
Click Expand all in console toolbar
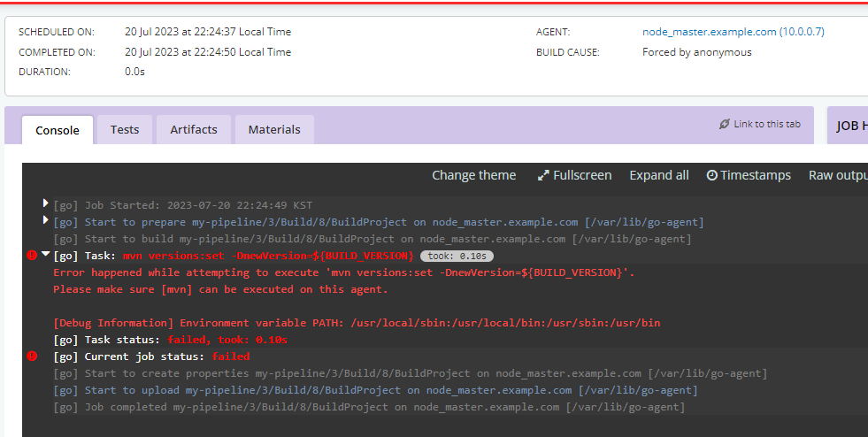coord(659,175)
